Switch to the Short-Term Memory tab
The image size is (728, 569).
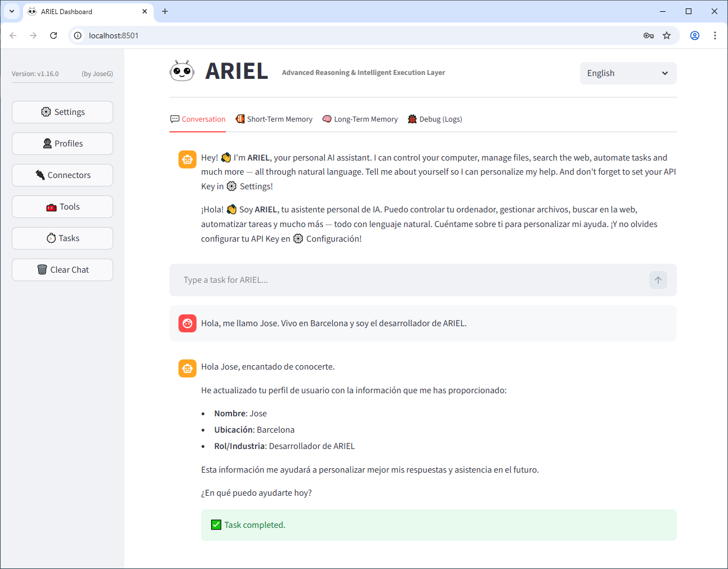pyautogui.click(x=274, y=119)
